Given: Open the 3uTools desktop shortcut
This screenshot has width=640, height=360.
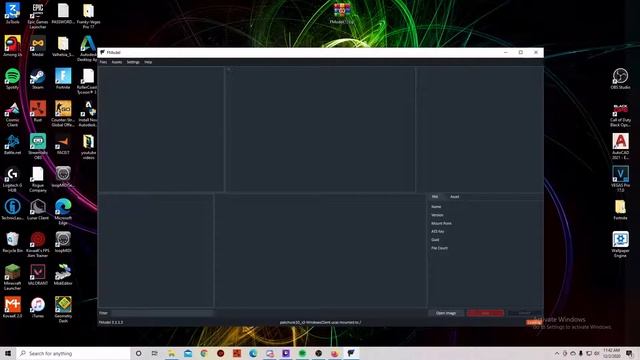Looking at the screenshot, I should click(12, 13).
